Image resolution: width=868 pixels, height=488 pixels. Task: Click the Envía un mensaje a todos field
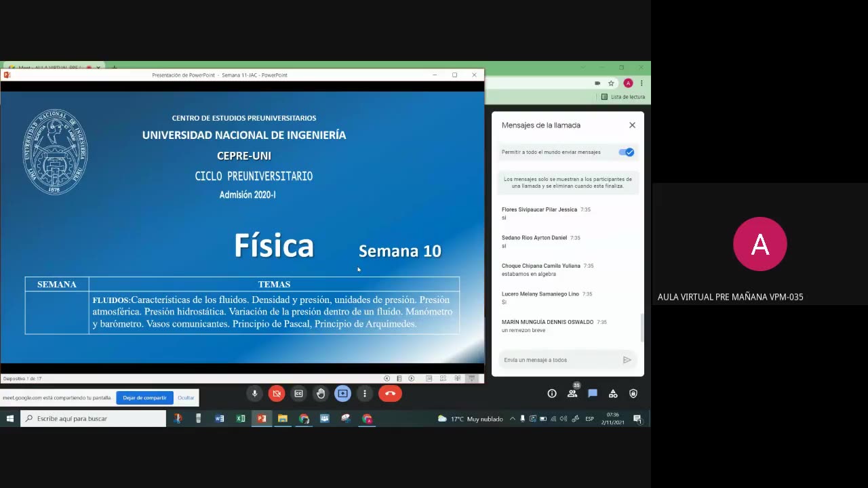pos(559,360)
